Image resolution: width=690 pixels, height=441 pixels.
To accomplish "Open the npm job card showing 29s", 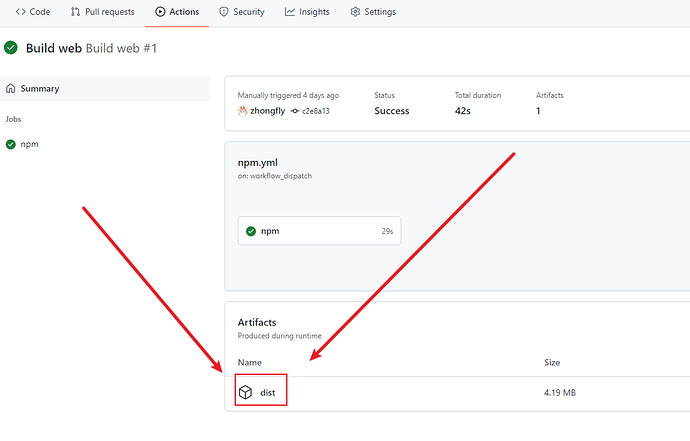I will point(319,231).
